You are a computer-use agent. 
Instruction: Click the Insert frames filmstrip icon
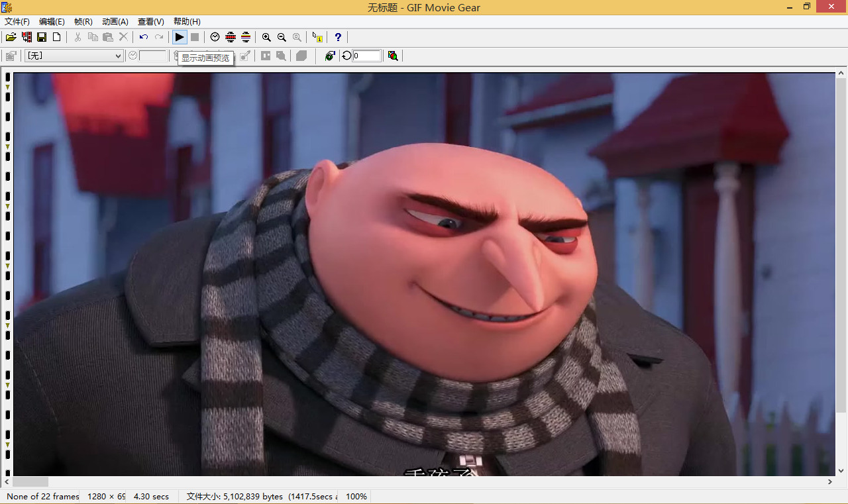pos(26,37)
